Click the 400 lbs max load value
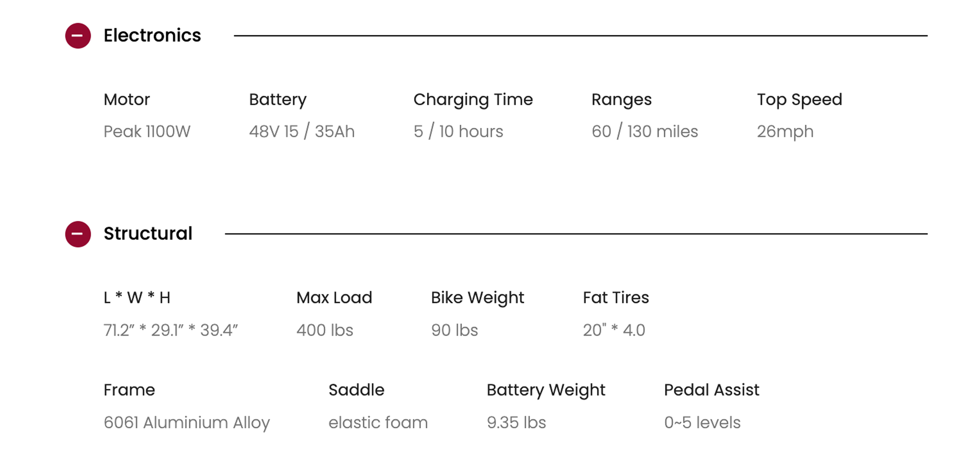The width and height of the screenshot is (980, 459). [x=325, y=330]
